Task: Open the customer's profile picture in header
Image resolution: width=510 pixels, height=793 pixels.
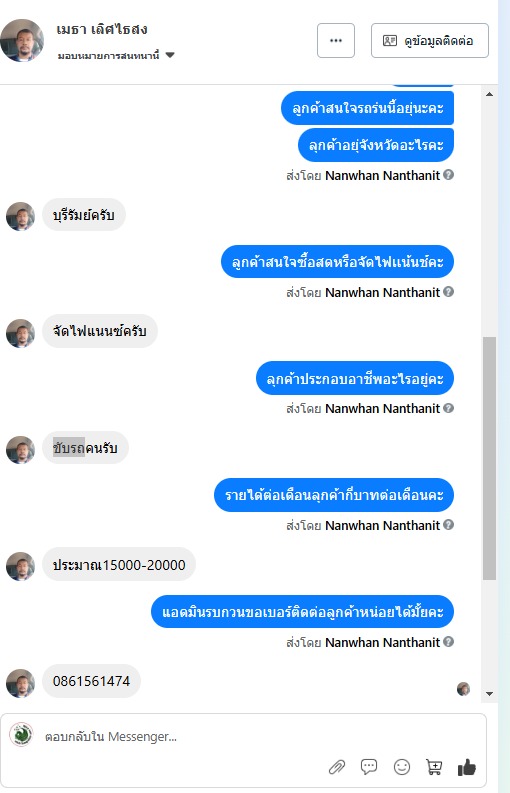Action: (22, 40)
